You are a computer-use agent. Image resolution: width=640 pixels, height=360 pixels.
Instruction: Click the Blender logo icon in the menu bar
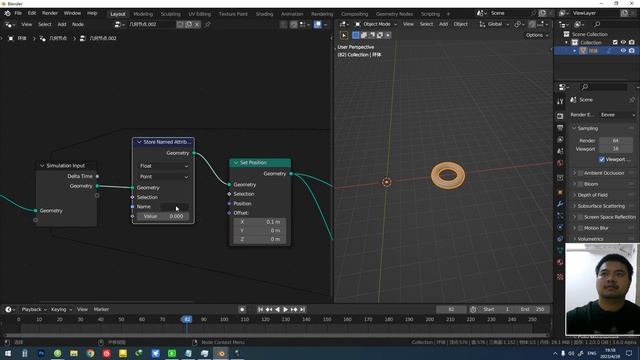pyautogui.click(x=7, y=13)
